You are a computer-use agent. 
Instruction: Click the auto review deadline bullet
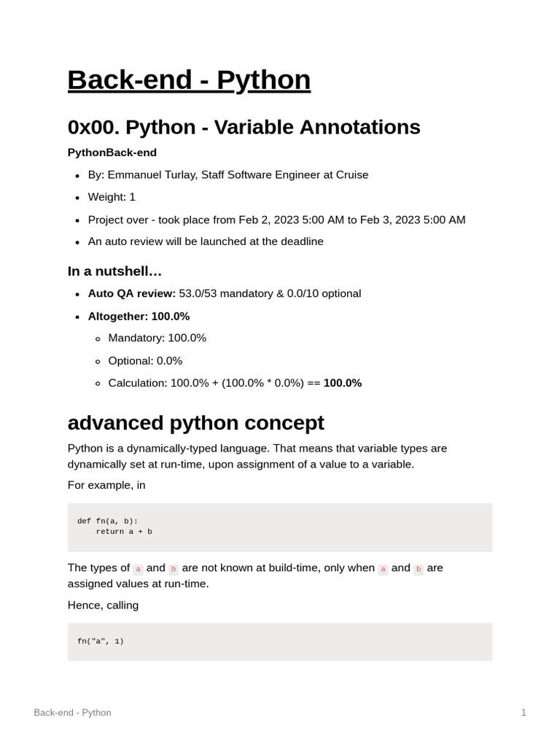[206, 241]
